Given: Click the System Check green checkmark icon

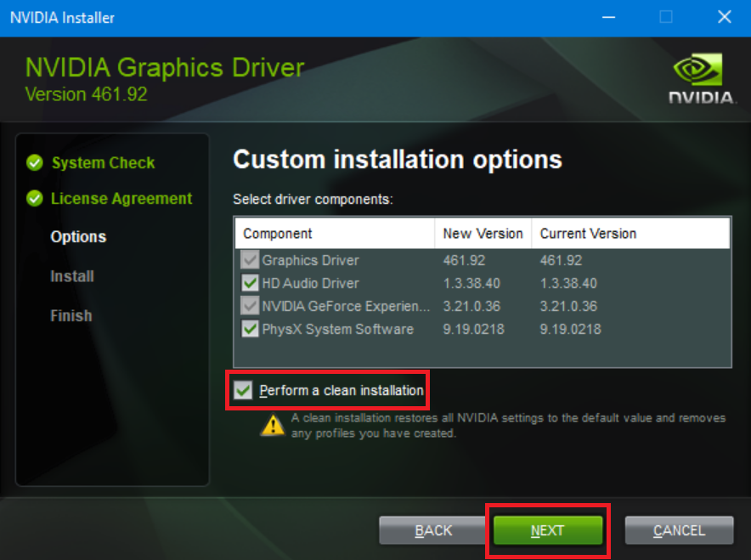Looking at the screenshot, I should pyautogui.click(x=34, y=163).
